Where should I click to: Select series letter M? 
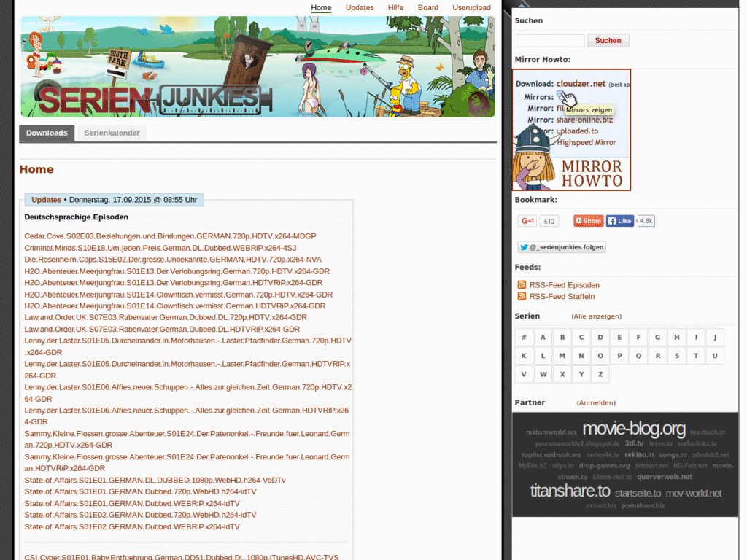[x=562, y=356]
